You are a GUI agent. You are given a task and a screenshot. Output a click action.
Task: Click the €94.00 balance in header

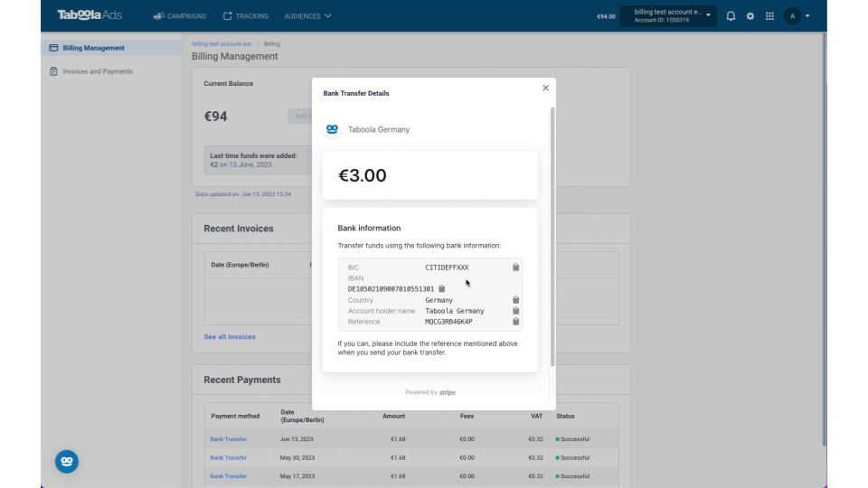coord(606,16)
